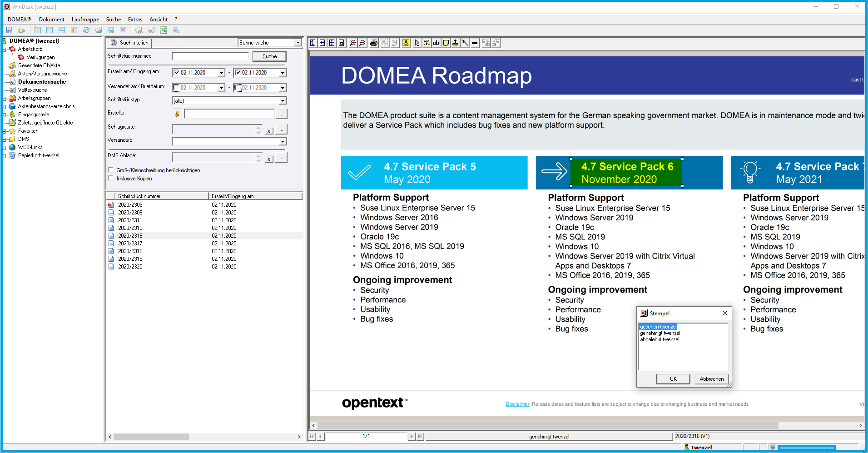This screenshot has height=453, width=868.
Task: Open the Extras menu
Action: [135, 20]
